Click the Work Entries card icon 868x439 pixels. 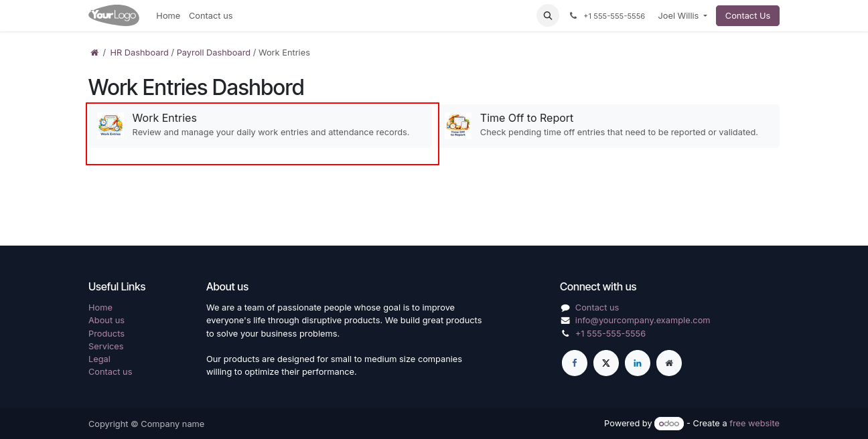[x=111, y=125]
